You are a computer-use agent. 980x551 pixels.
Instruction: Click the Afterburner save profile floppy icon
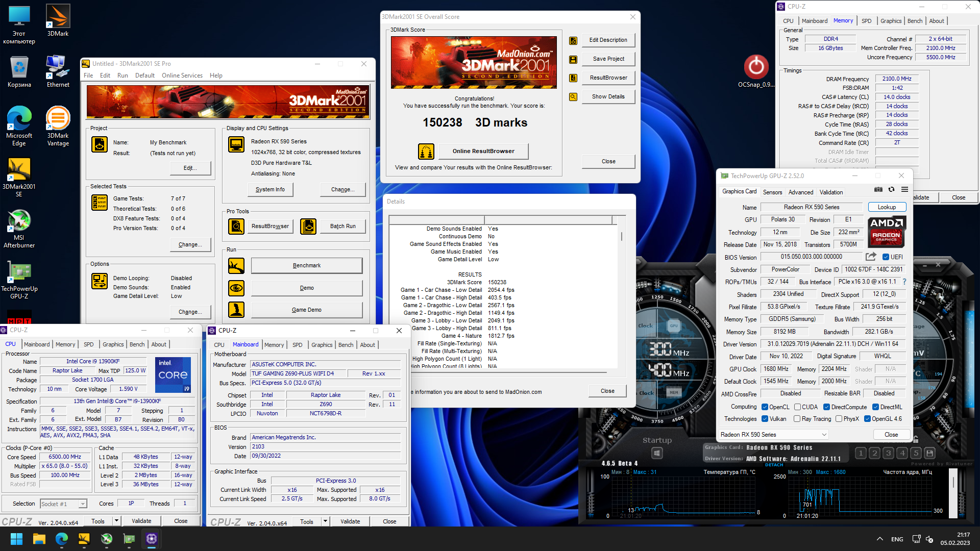(x=930, y=453)
